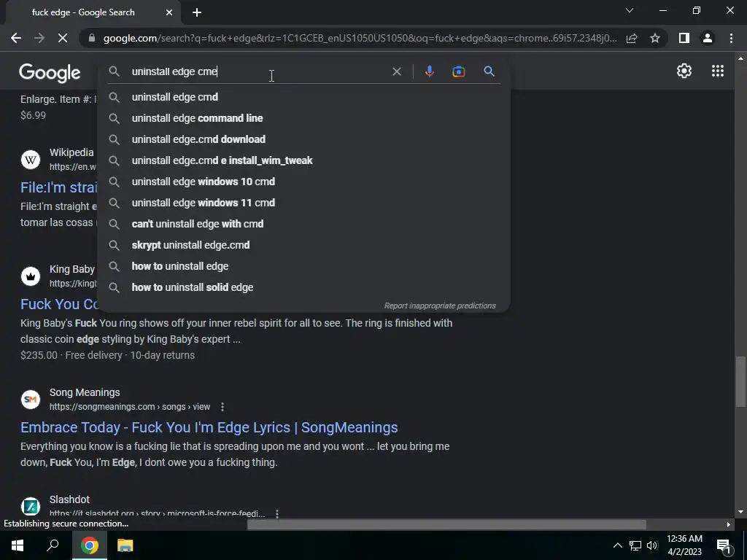Open the taskbar clock and date

(684, 545)
